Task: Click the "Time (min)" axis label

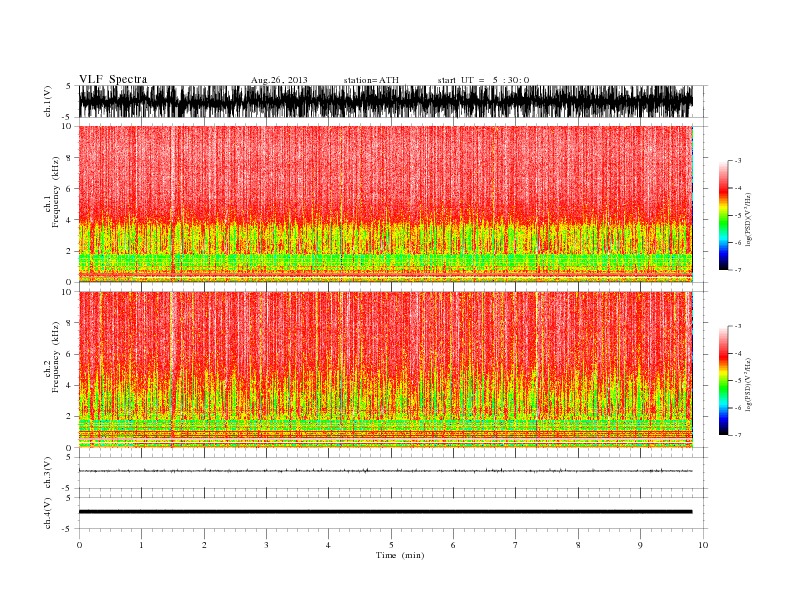Action: tap(400, 555)
